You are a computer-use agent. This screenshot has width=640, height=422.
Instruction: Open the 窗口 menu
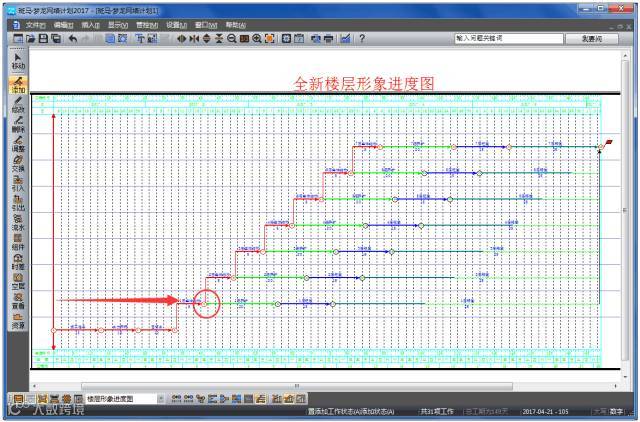coord(206,25)
